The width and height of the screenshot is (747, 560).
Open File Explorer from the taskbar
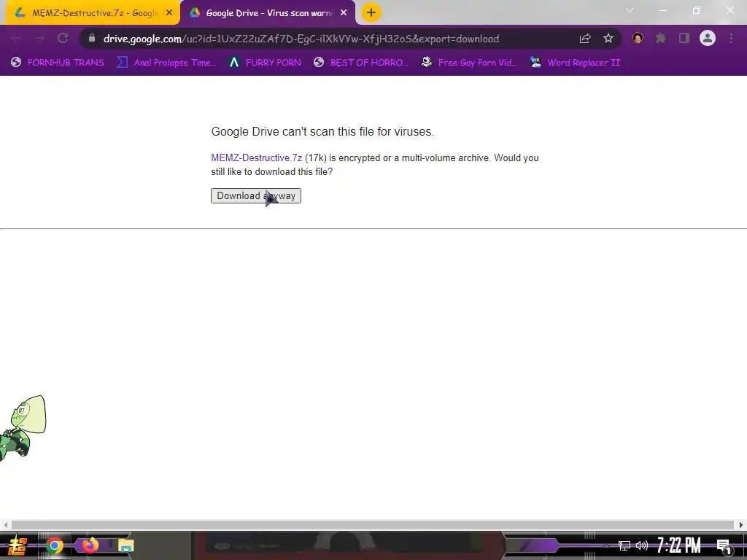click(x=125, y=545)
